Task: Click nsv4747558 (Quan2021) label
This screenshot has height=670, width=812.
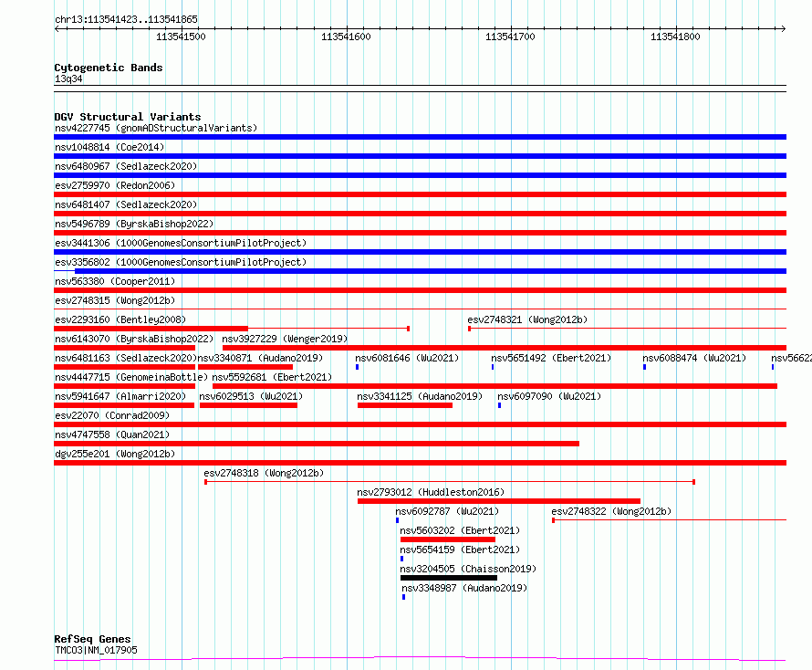Action: point(112,434)
